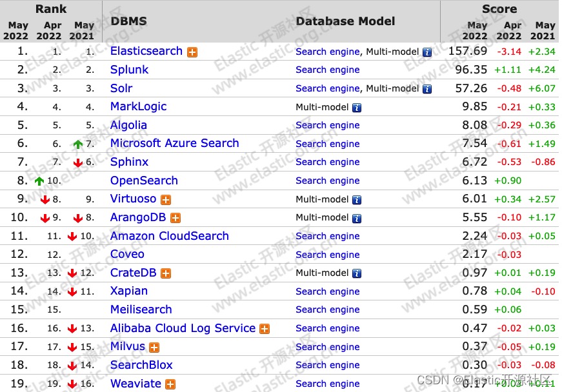Go to the Solr DBMS page
The image size is (562, 392).
tap(121, 88)
